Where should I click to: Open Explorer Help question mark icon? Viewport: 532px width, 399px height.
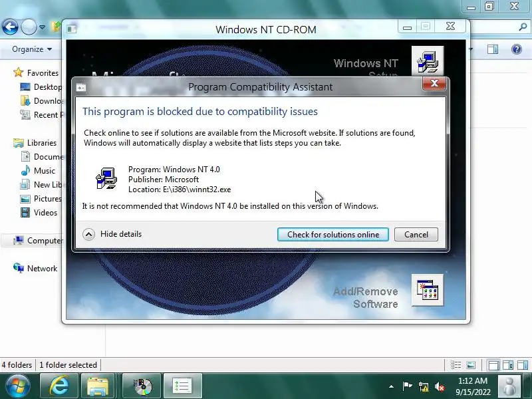pos(517,49)
